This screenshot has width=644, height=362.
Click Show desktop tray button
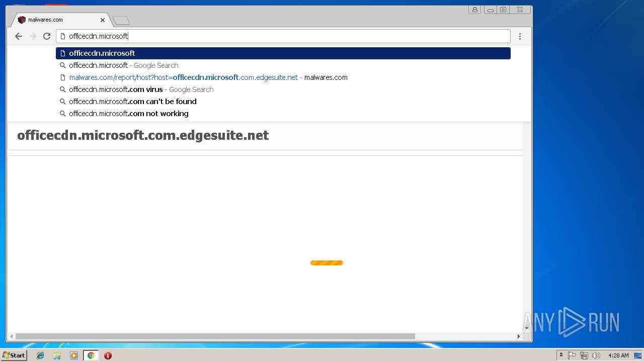tap(638, 355)
